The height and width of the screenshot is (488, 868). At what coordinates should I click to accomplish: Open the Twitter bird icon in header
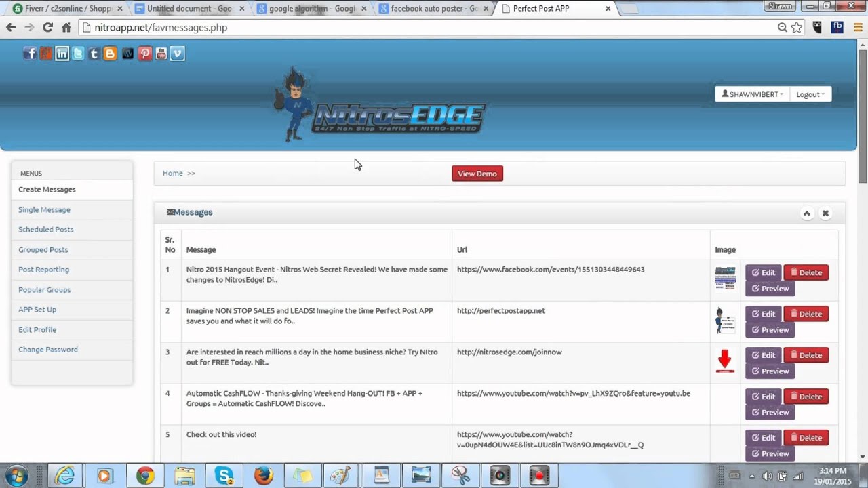(x=78, y=54)
